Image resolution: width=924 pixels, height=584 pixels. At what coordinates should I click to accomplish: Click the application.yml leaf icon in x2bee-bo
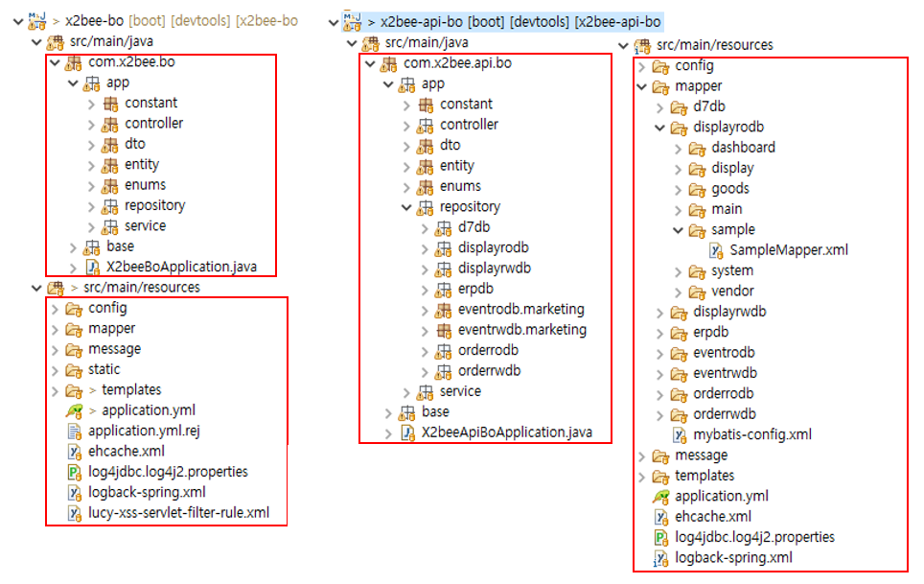75,410
